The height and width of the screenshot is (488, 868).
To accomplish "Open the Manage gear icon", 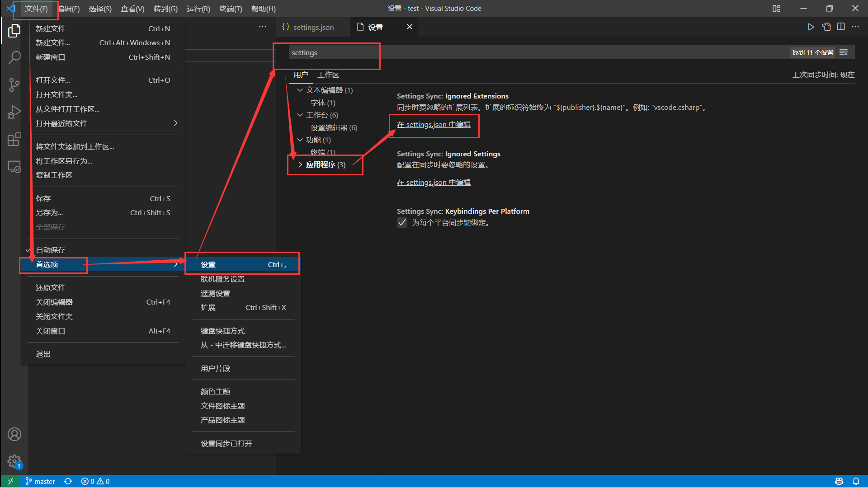I will [14, 461].
